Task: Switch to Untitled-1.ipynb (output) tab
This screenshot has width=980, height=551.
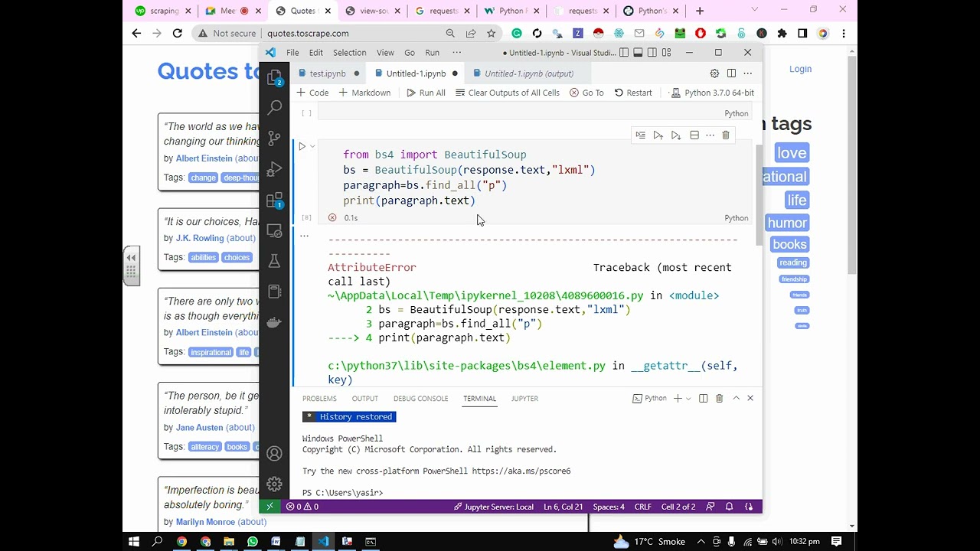Action: [x=528, y=73]
